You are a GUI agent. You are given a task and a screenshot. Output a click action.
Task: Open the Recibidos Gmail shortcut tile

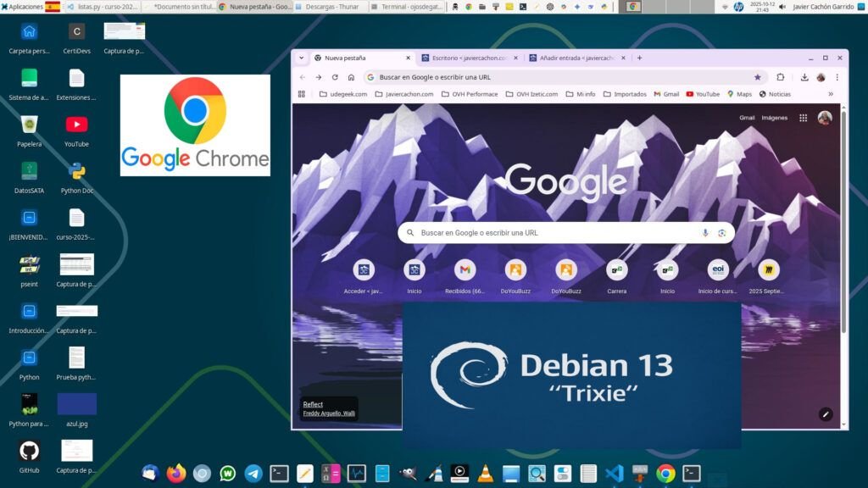(x=465, y=270)
